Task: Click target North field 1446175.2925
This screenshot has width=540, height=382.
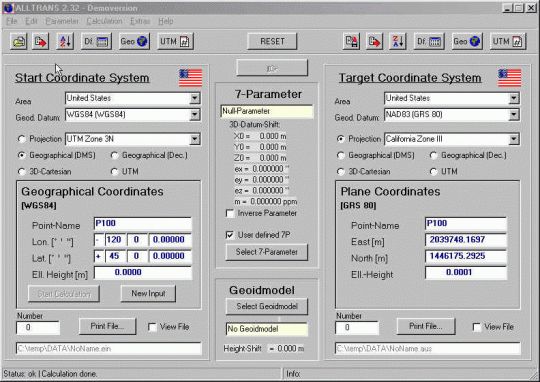Action: point(466,256)
